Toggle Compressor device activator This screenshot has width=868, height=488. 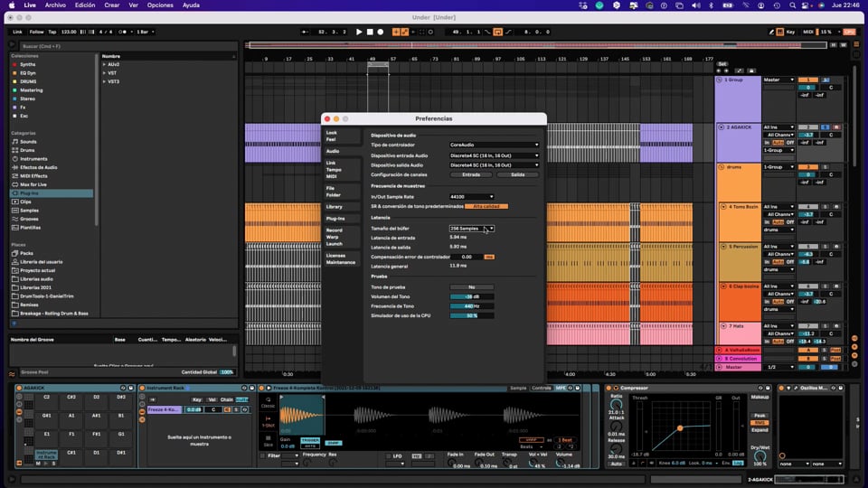pyautogui.click(x=609, y=389)
